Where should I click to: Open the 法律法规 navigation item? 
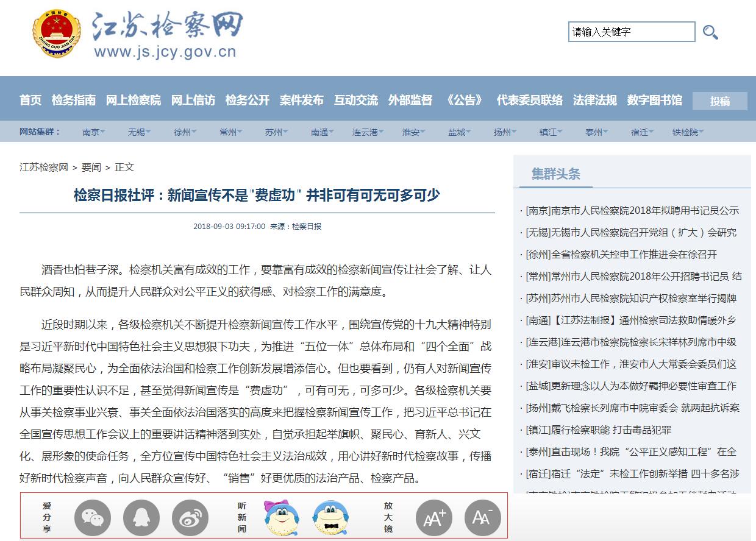[x=595, y=100]
